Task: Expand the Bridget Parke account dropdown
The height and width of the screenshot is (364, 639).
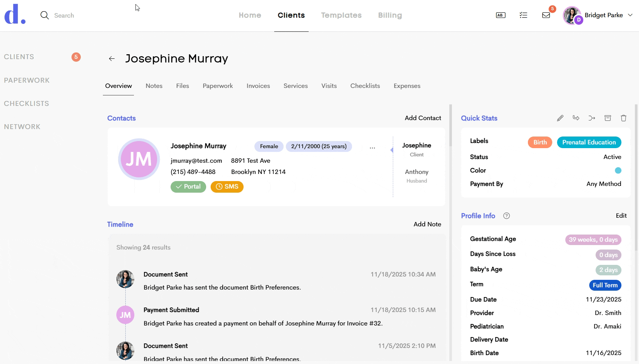Action: [x=630, y=15]
